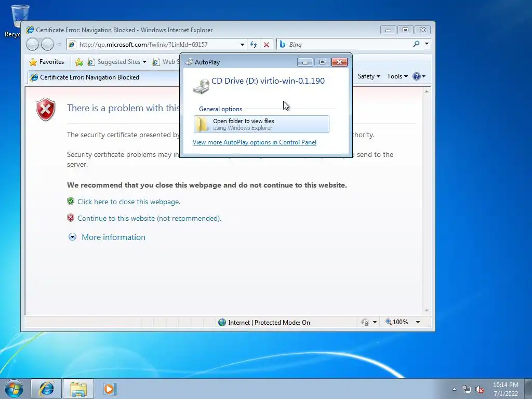Click the red shield icon beside Continue link
Image resolution: width=532 pixels, height=399 pixels.
pos(71,218)
